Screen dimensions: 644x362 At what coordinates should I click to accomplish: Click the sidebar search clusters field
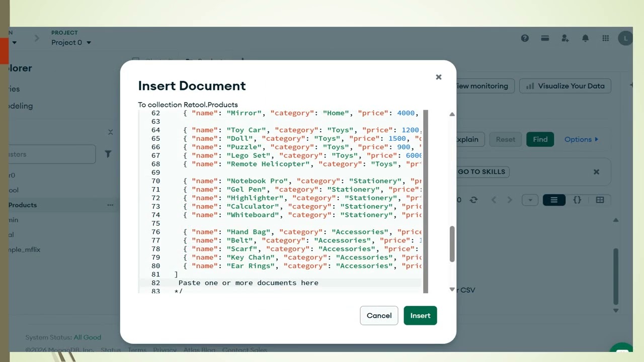click(52, 154)
